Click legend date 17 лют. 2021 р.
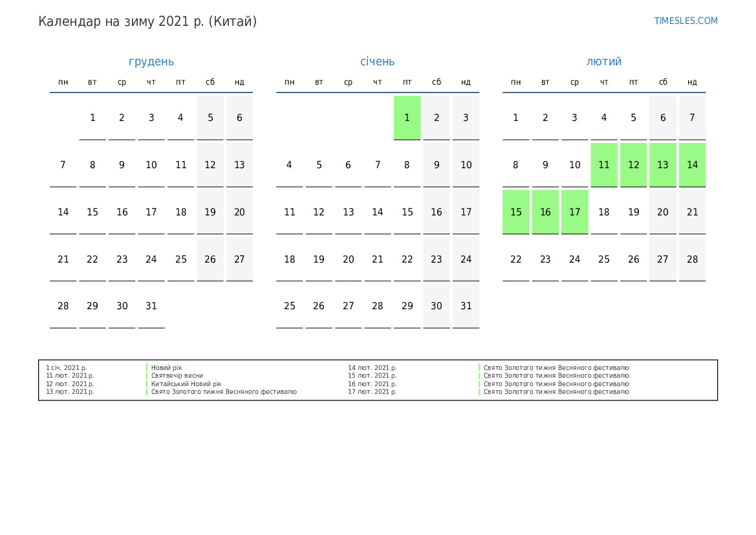The height and width of the screenshot is (535, 756). click(x=372, y=392)
